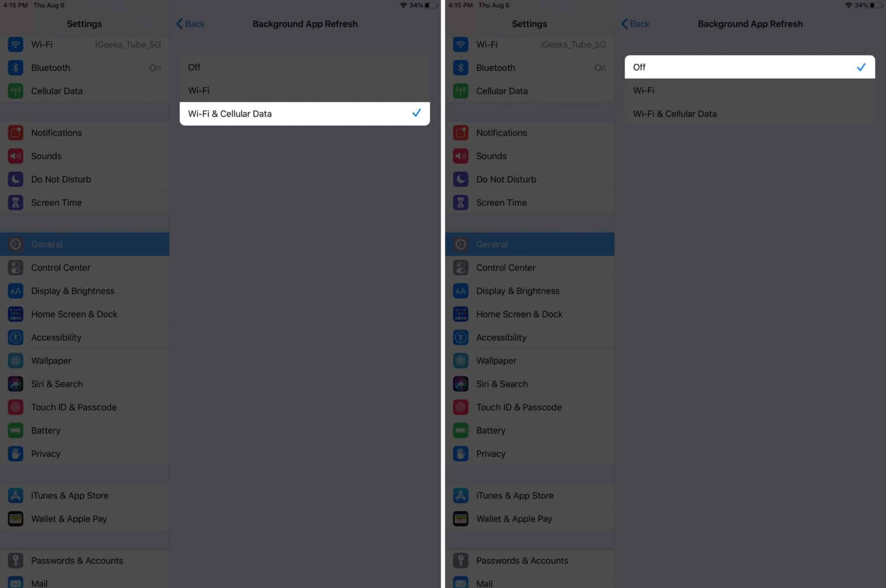This screenshot has height=588, width=886.
Task: Select Wi-Fi & Cellular Data radio button
Action: tap(304, 113)
